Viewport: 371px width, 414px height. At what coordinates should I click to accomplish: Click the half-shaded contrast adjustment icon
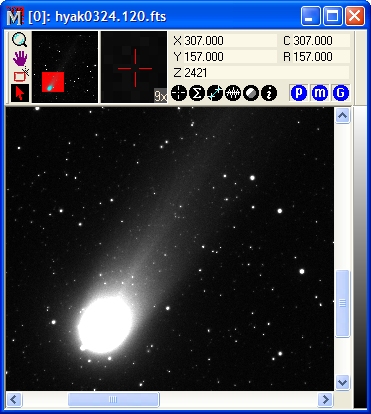251,93
